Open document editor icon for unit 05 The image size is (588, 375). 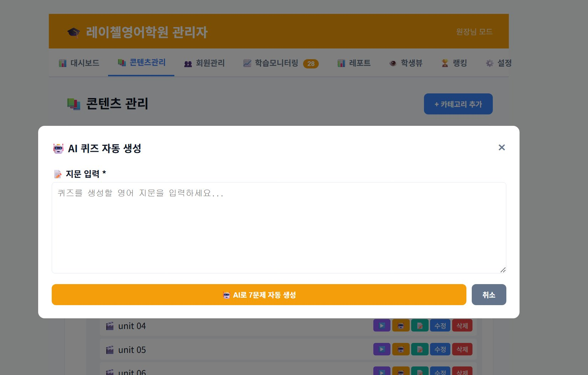(x=420, y=349)
